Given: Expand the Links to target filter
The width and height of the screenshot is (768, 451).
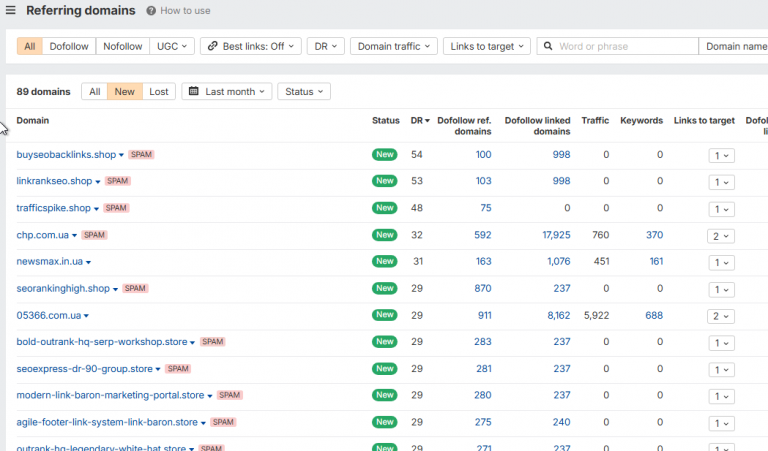Looking at the screenshot, I should [487, 46].
